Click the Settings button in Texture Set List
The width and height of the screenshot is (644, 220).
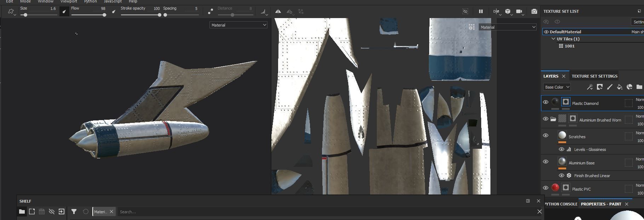(638, 22)
